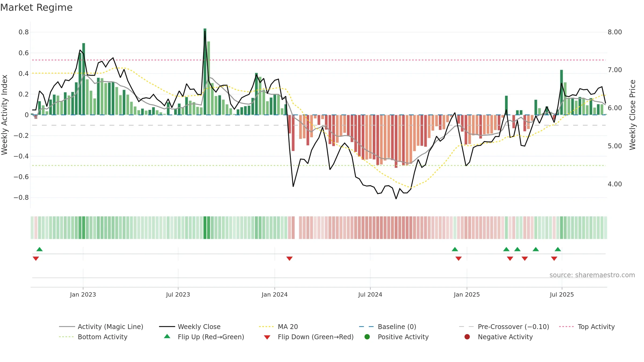Click the green dotted Bottom Activity legend sample
The height and width of the screenshot is (362, 644).
click(x=67, y=337)
